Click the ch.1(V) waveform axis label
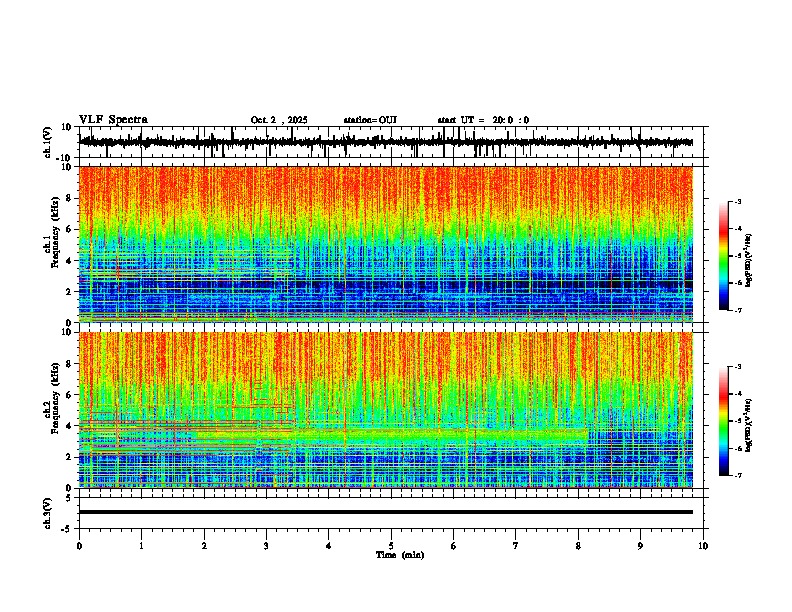This screenshot has width=792, height=612. [48, 142]
